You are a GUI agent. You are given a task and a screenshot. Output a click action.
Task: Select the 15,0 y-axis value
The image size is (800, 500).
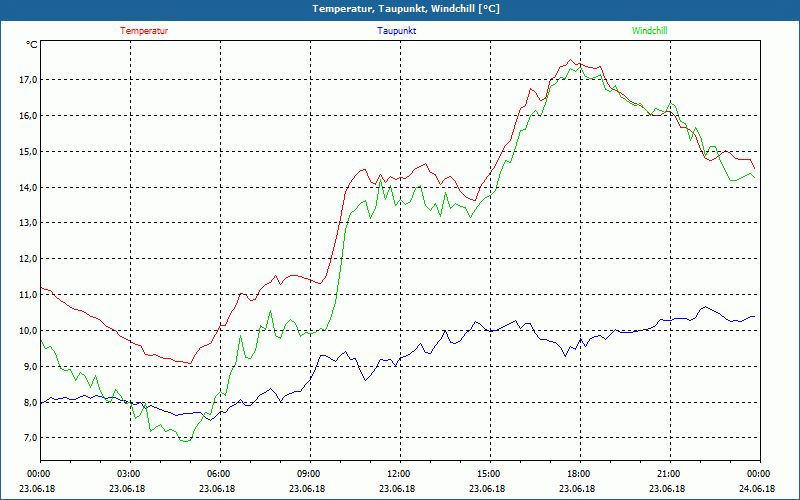tap(29, 152)
